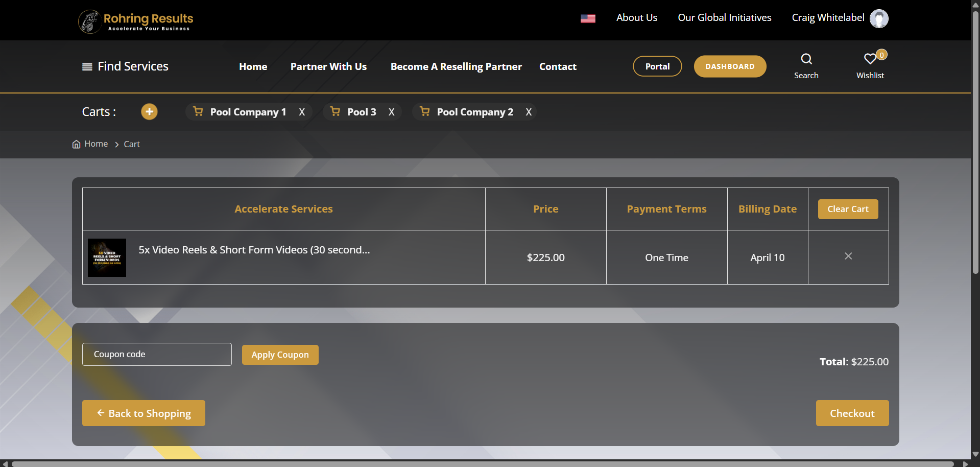Viewport: 980px width, 467px height.
Task: Click the Rohring Results logo
Action: pyautogui.click(x=136, y=21)
